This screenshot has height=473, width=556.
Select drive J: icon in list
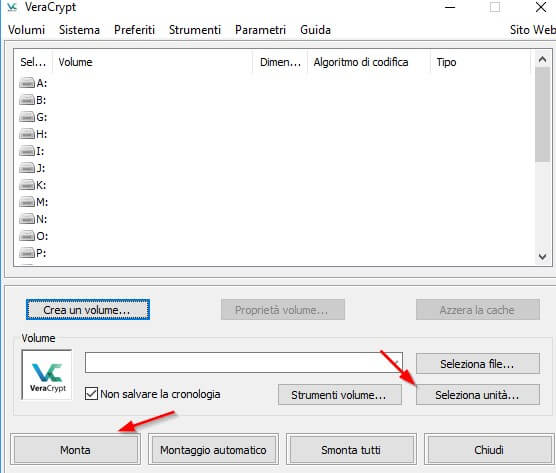click(27, 168)
